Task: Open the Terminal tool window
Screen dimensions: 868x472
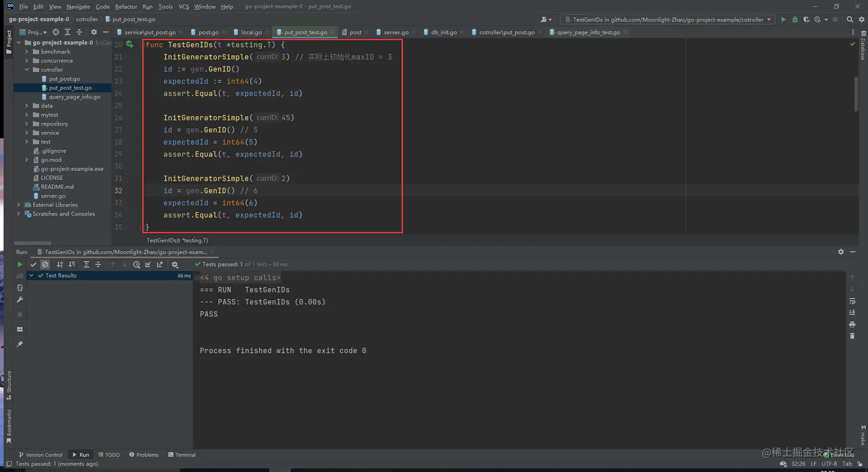Action: tap(182, 455)
